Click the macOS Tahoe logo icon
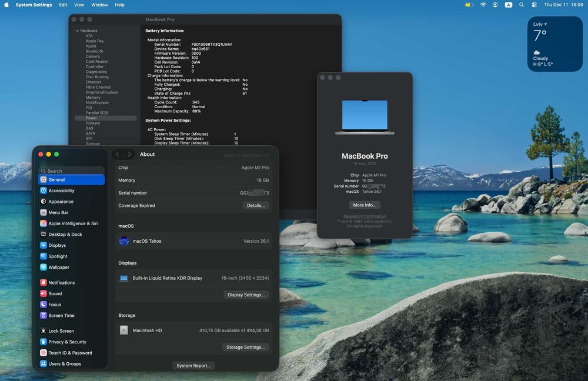The height and width of the screenshot is (381, 588). tap(123, 241)
